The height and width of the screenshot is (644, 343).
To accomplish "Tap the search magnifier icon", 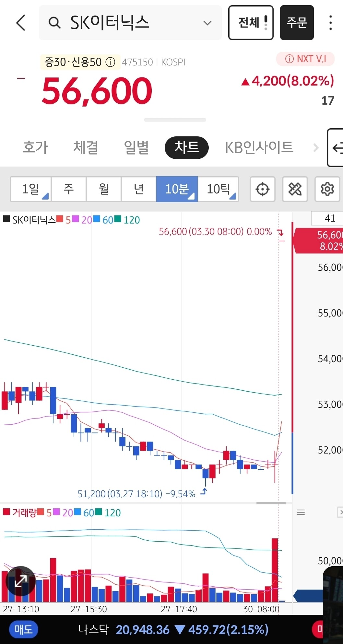I will pos(54,23).
